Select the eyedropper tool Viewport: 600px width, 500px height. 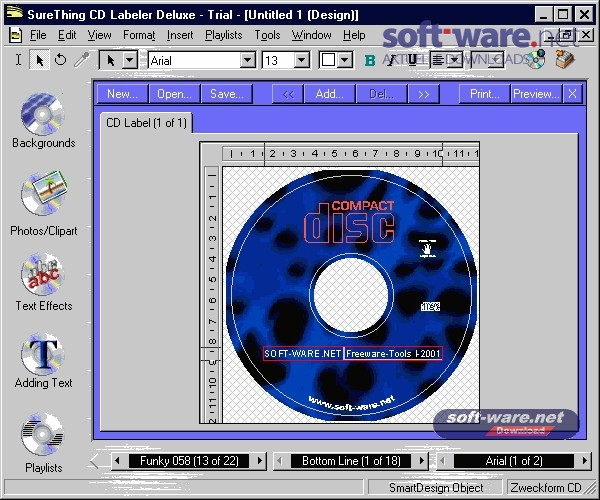pos(81,60)
